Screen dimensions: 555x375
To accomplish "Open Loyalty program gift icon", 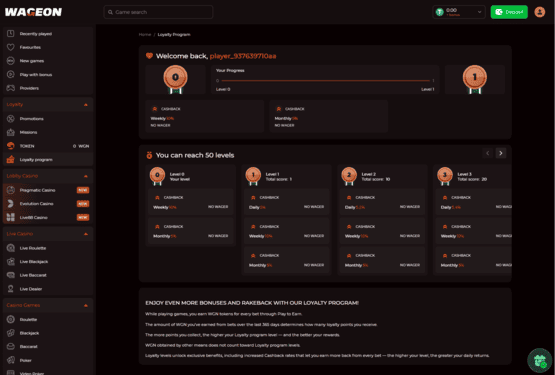I will point(11,159).
